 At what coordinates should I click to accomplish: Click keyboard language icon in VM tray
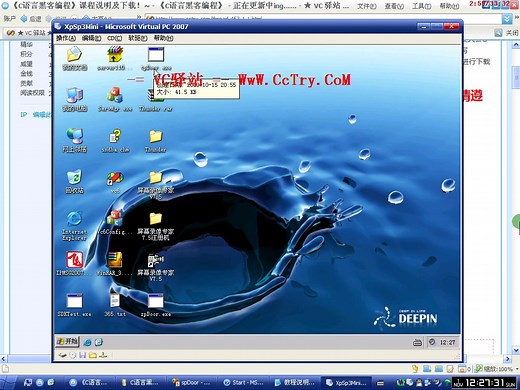click(417, 342)
